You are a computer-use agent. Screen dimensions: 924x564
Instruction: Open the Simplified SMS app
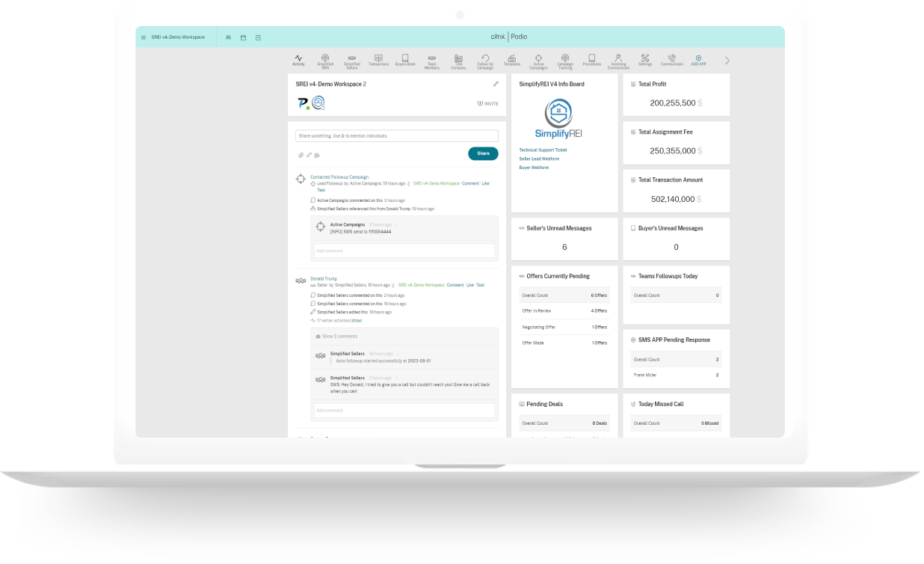[x=325, y=61]
